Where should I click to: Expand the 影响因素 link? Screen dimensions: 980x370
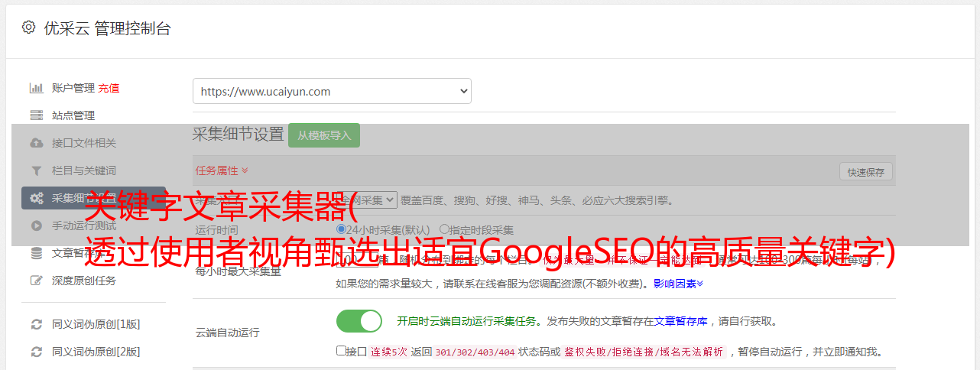click(678, 284)
